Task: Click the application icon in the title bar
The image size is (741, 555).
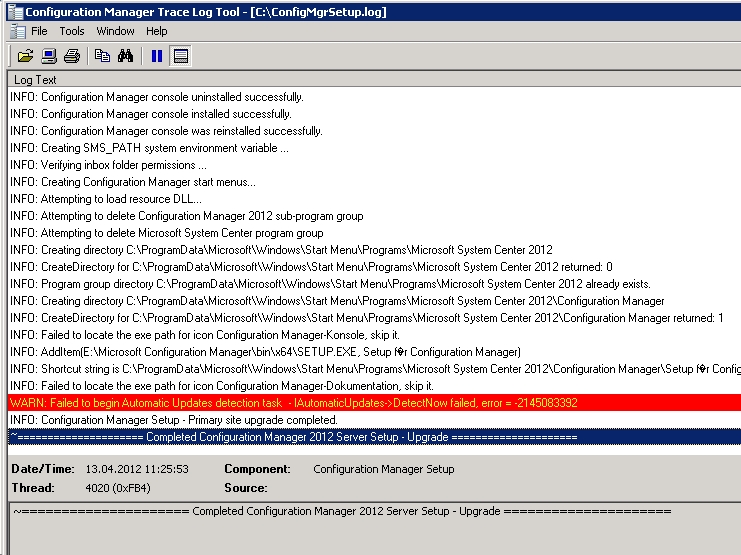Action: pos(12,11)
